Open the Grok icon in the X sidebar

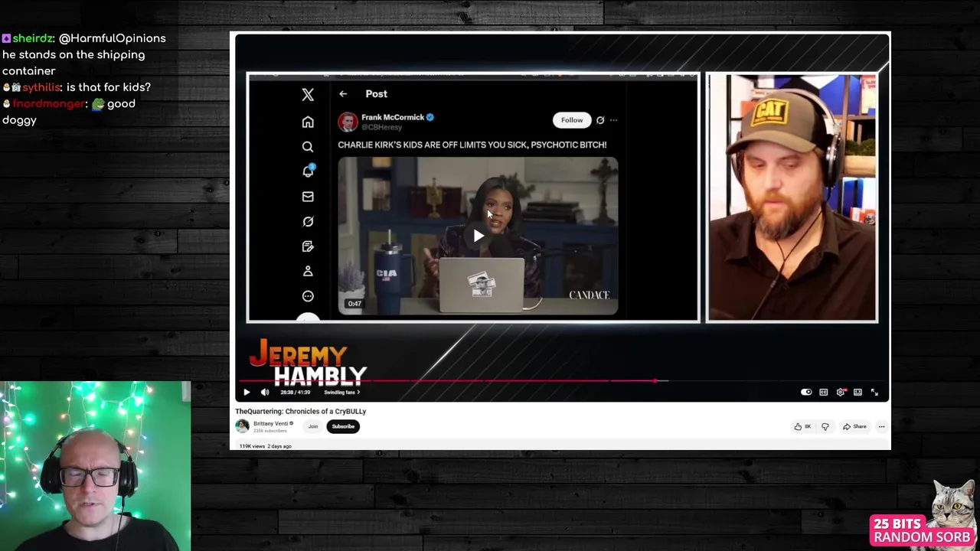[x=308, y=221]
